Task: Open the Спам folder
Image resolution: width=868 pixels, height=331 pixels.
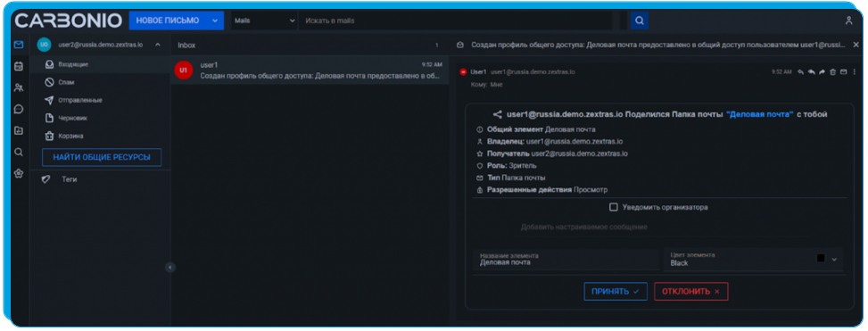Action: tap(100, 82)
